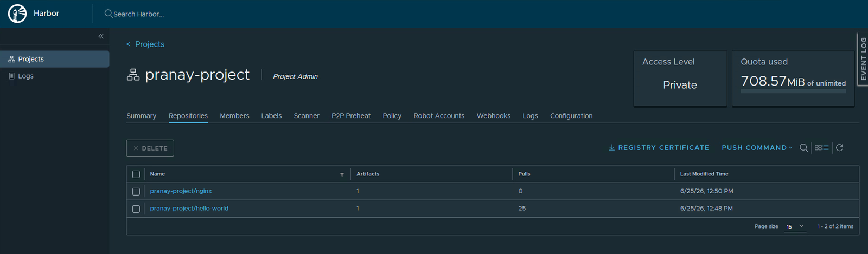Open repository search magnifier icon
The height and width of the screenshot is (254, 868).
pyautogui.click(x=803, y=148)
